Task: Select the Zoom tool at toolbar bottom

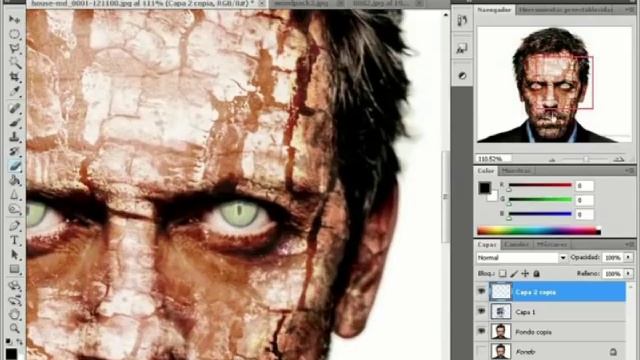Action: point(14,328)
